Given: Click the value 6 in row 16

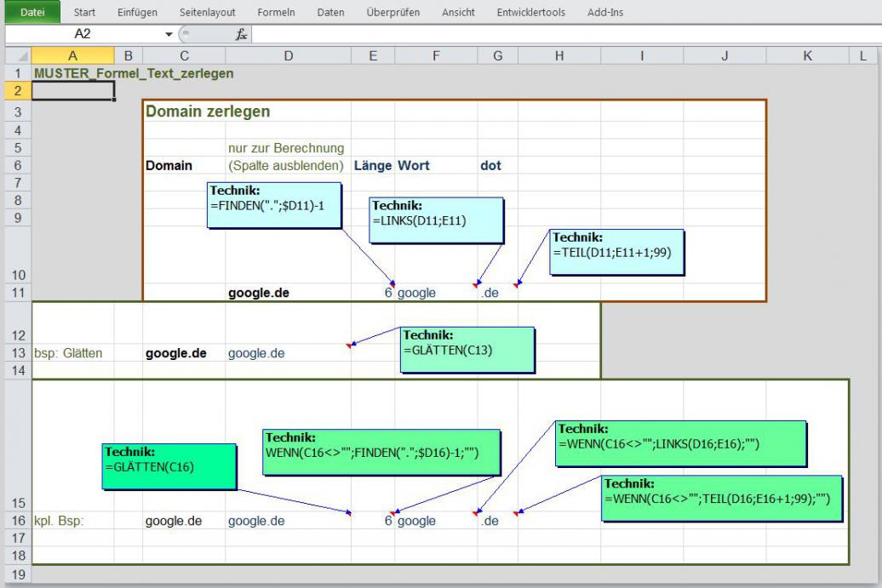Looking at the screenshot, I should tap(373, 521).
